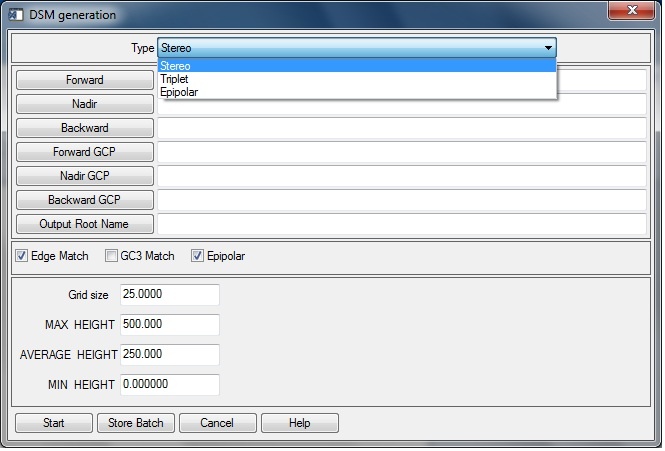Image resolution: width=665 pixels, height=451 pixels.
Task: Click the Backward GCP button
Action: pos(85,200)
